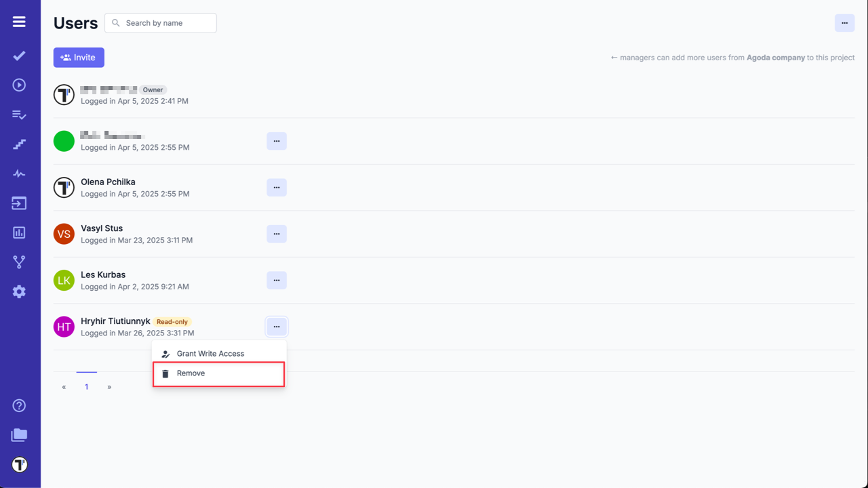Expand options menu for Vasyl Stus

tap(277, 234)
